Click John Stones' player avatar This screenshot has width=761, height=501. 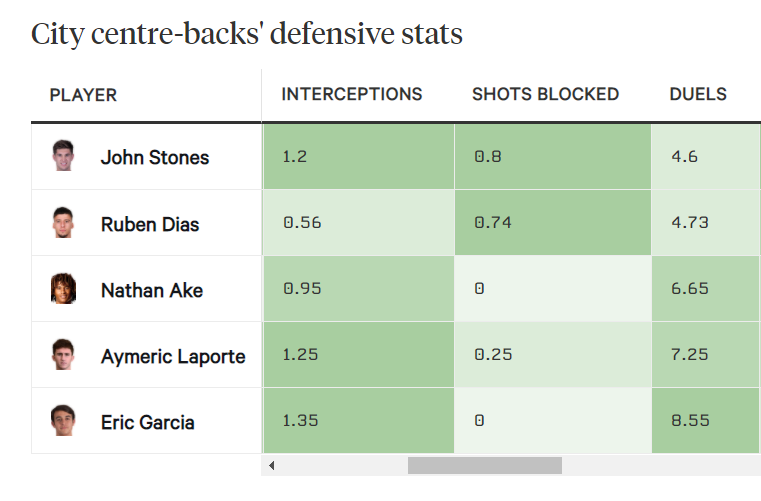point(63,156)
